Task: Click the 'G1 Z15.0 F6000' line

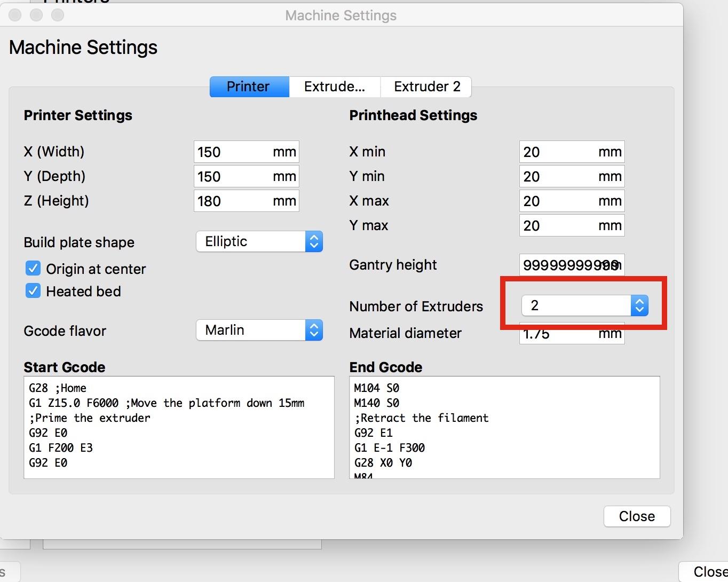Action: pos(167,403)
